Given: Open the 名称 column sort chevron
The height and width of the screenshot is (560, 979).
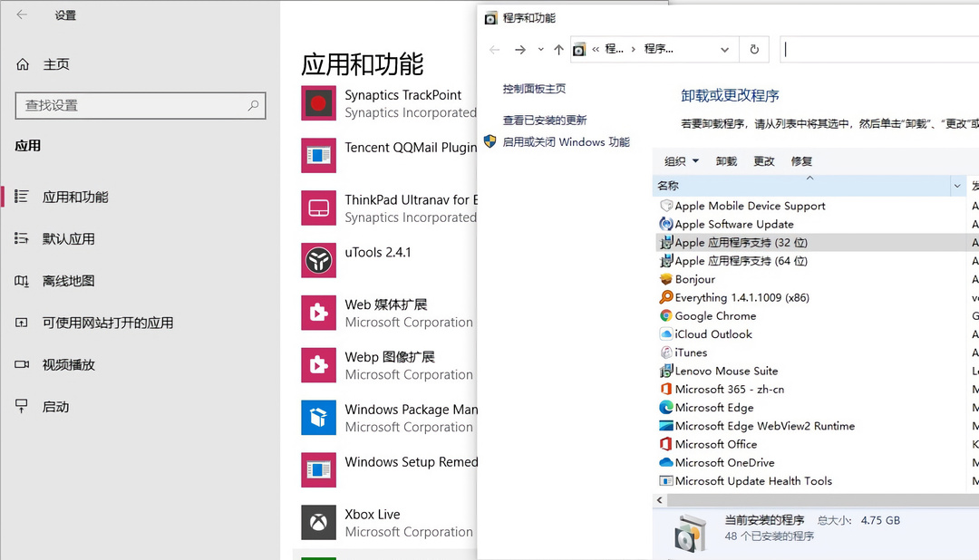Looking at the screenshot, I should click(957, 185).
